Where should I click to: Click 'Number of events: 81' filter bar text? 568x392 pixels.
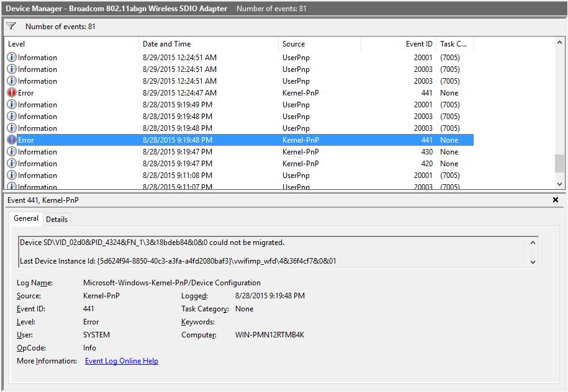[60, 27]
